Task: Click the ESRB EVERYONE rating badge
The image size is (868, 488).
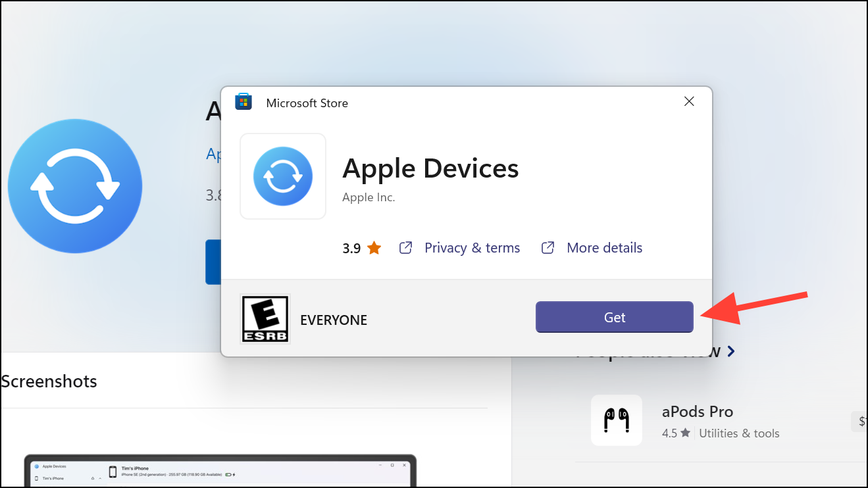Action: click(265, 319)
